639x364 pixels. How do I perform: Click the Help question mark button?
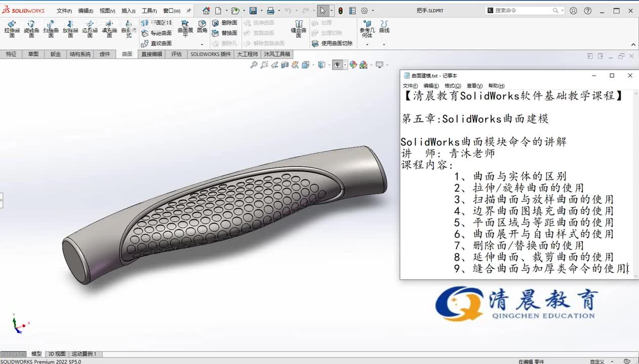pos(587,11)
